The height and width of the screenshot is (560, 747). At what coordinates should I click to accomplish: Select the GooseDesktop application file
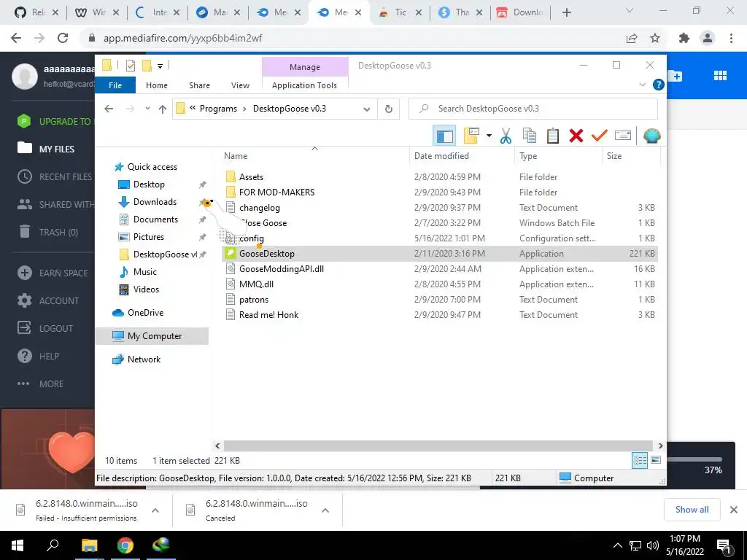(x=440, y=253)
